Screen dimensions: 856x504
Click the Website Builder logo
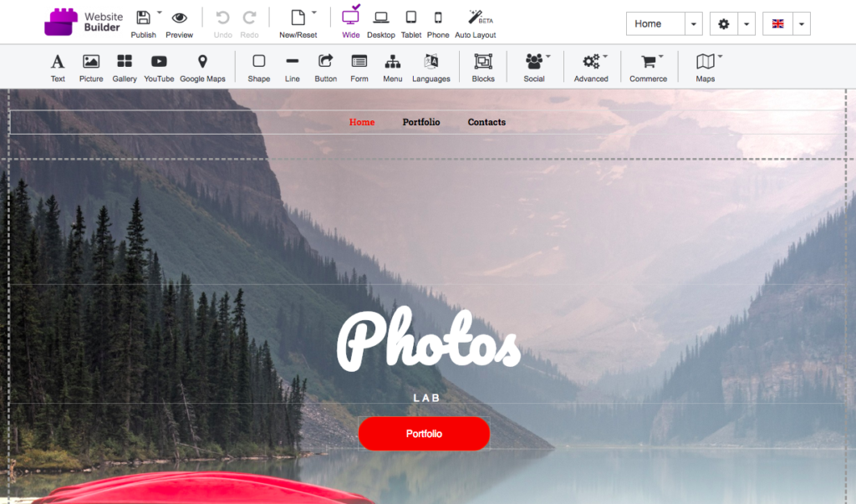tap(84, 23)
